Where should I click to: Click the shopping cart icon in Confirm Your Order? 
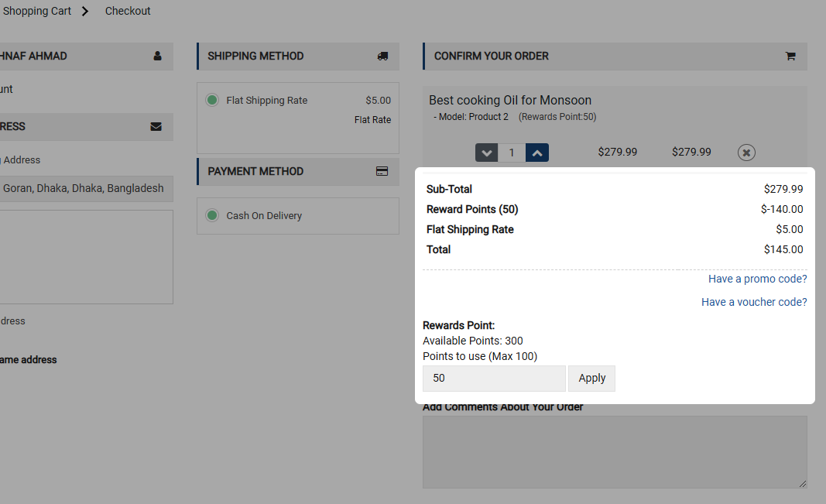coord(790,56)
